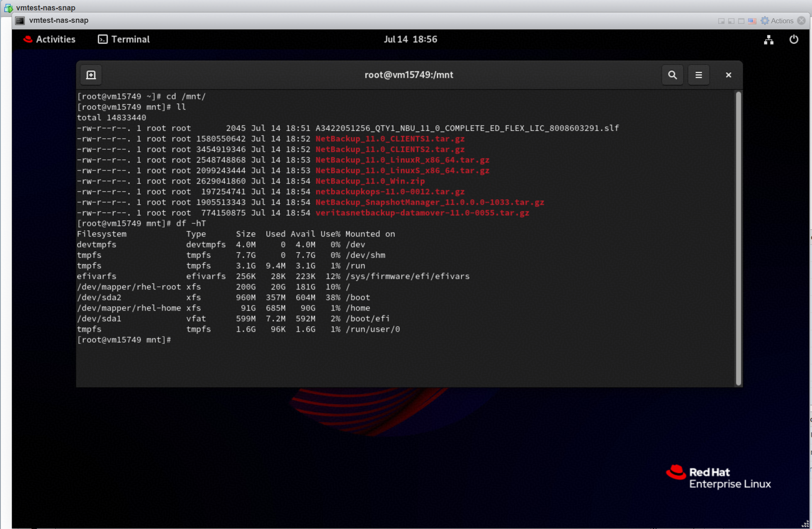Click the 'cd /mnt/' command text
This screenshot has height=529, width=812.
pyautogui.click(x=186, y=96)
